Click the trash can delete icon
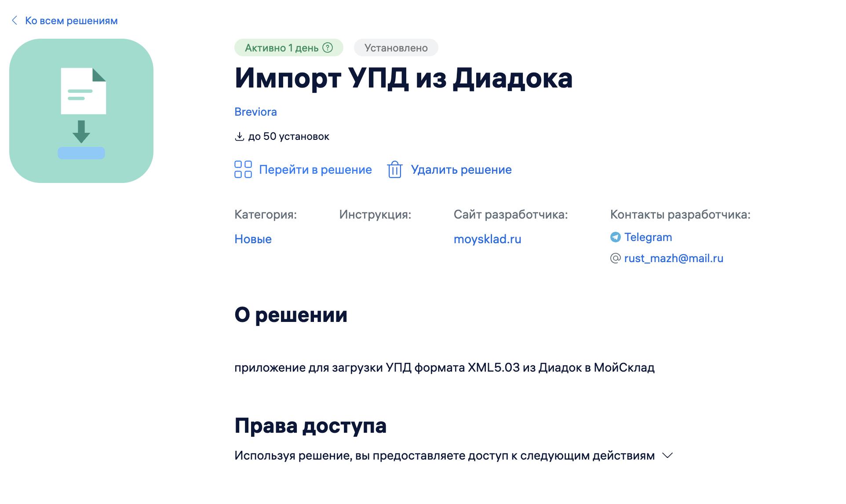The image size is (846, 504). click(x=395, y=169)
